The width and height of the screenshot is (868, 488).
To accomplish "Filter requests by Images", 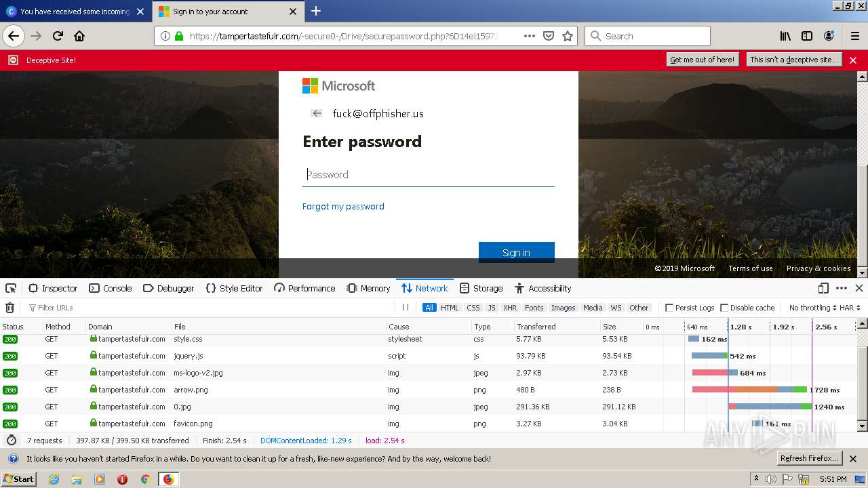I will click(x=563, y=308).
